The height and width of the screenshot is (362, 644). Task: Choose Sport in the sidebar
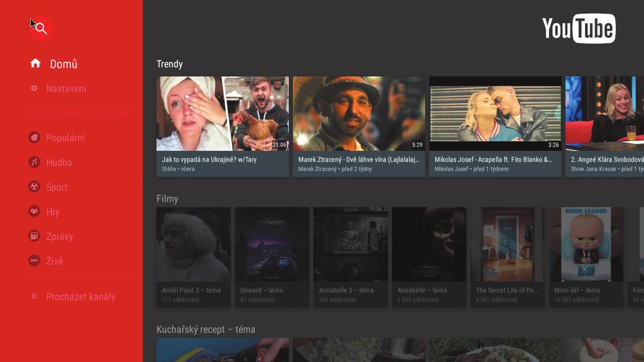click(57, 187)
